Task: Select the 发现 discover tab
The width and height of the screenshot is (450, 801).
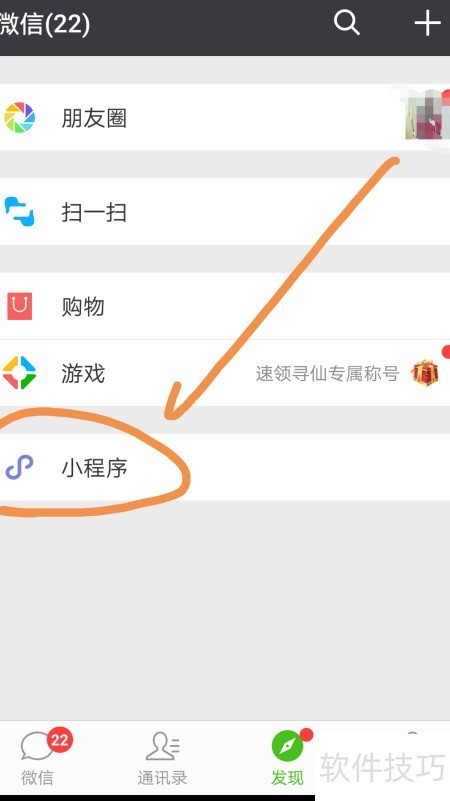Action: [287, 759]
